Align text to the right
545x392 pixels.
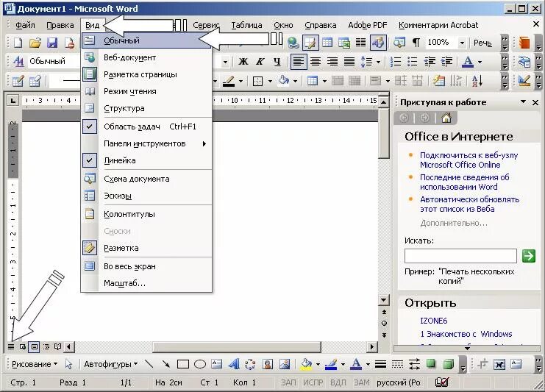coord(332,62)
